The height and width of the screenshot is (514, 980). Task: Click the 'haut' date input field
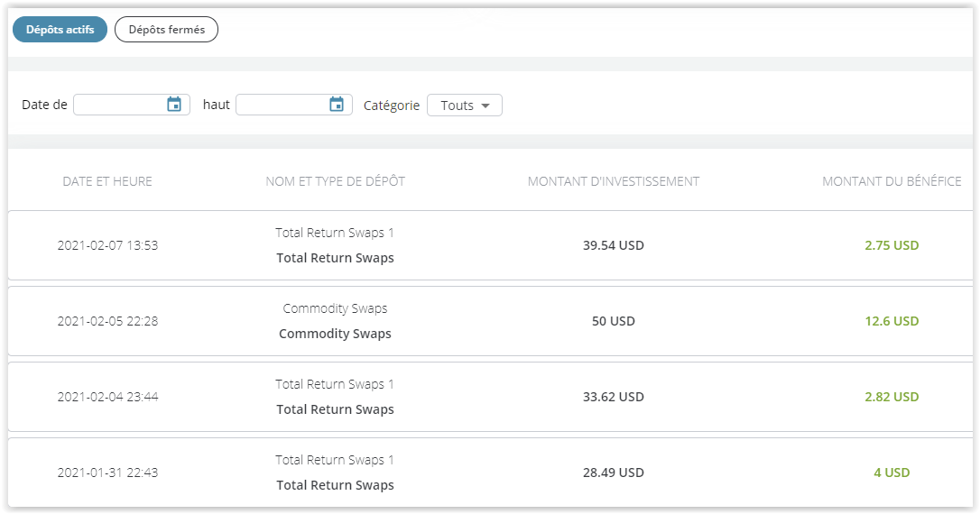282,105
